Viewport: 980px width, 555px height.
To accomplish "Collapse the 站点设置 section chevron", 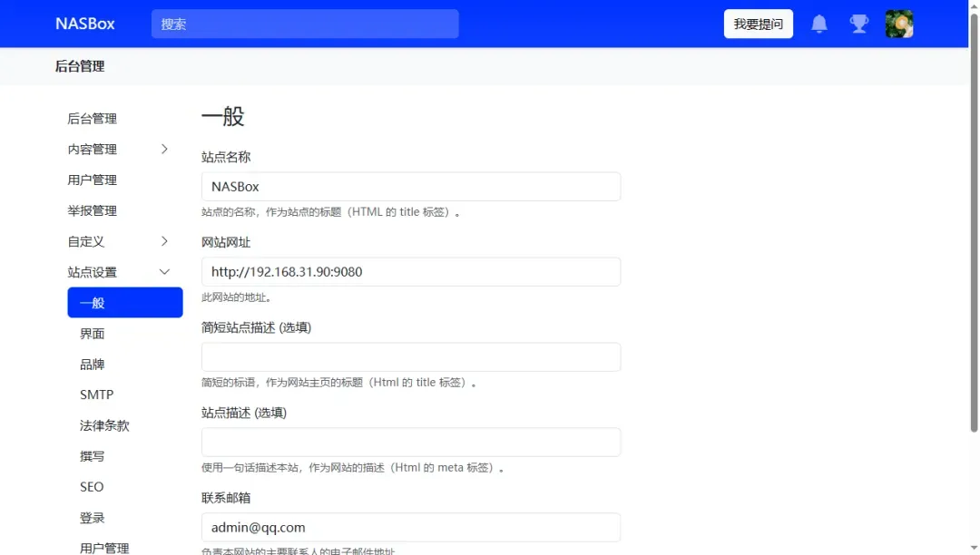I will [164, 272].
